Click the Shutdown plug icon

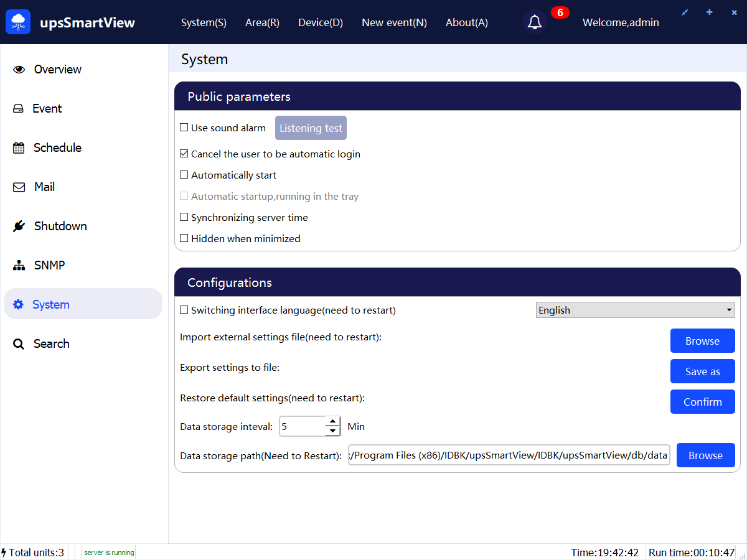[19, 226]
